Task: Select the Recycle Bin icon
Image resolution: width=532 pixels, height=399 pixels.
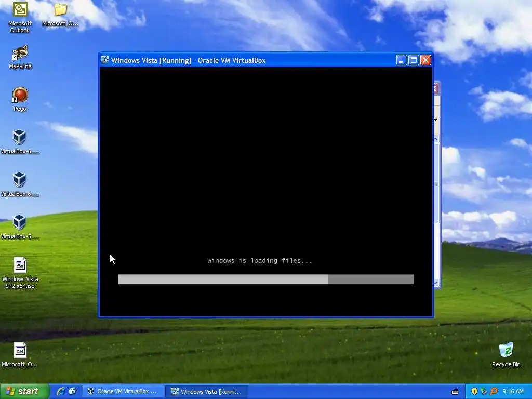Action: [506, 354]
